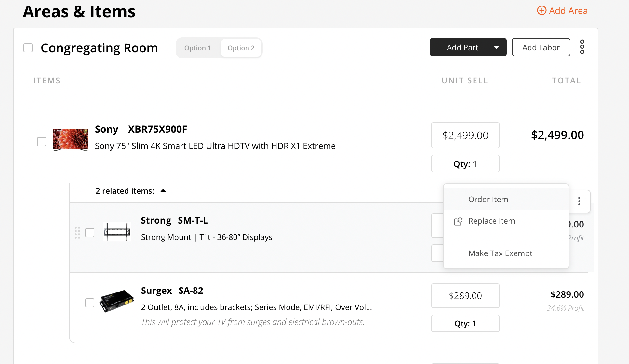The width and height of the screenshot is (629, 364).
Task: Switch to the Option 2 tab
Action: coord(241,48)
